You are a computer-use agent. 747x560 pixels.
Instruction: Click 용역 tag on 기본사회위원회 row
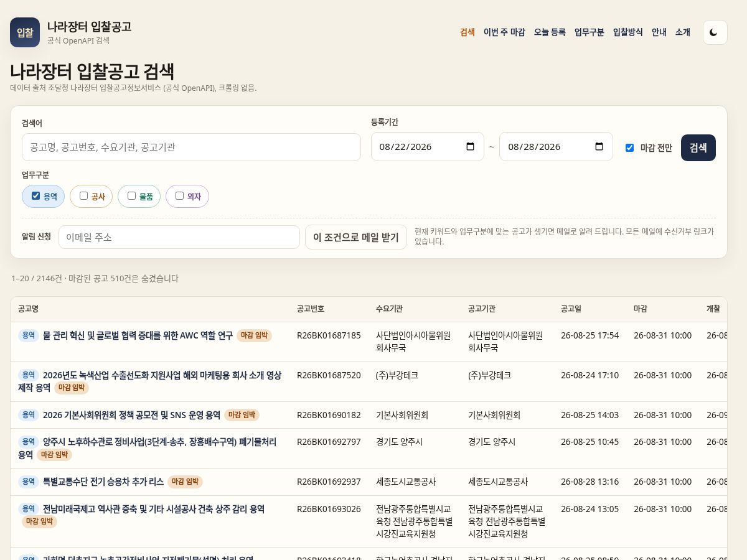pyautogui.click(x=28, y=415)
